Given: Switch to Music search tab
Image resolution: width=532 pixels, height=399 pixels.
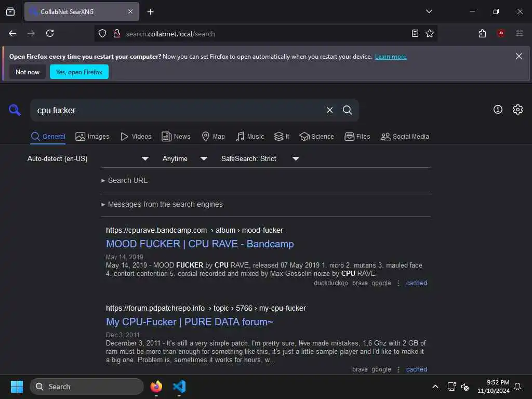Looking at the screenshot, I should click(250, 137).
